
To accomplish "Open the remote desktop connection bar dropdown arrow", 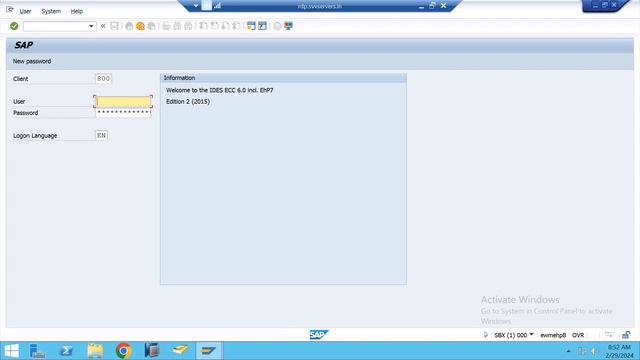I will pyautogui.click(x=196, y=6).
